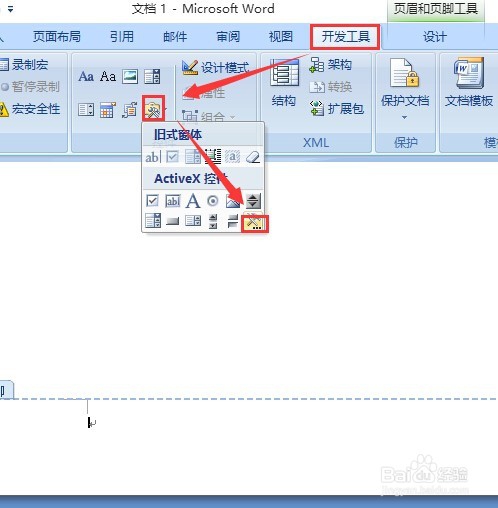Click the 录制宏 (Record Macro) button
Screen dimensions: 498x508
coord(25,65)
